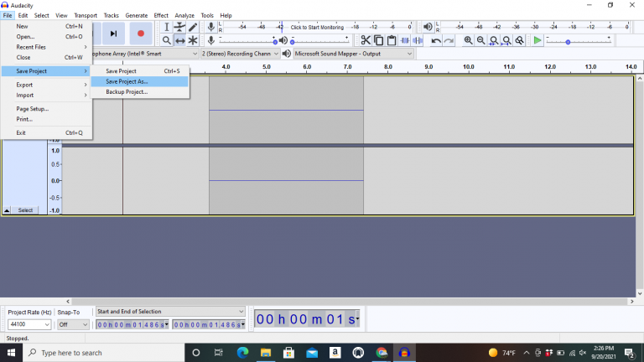Choose the Zoom magnifier tool
Image resolution: width=644 pixels, height=362 pixels.
167,40
